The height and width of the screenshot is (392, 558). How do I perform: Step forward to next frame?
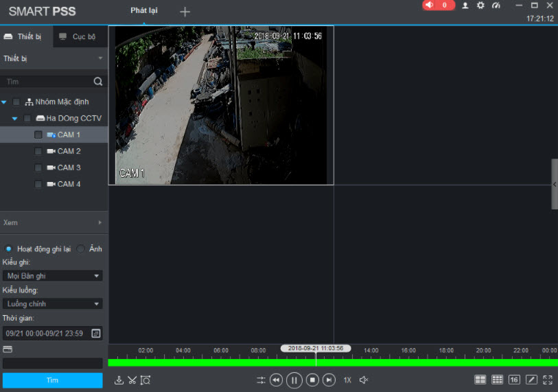[329, 380]
